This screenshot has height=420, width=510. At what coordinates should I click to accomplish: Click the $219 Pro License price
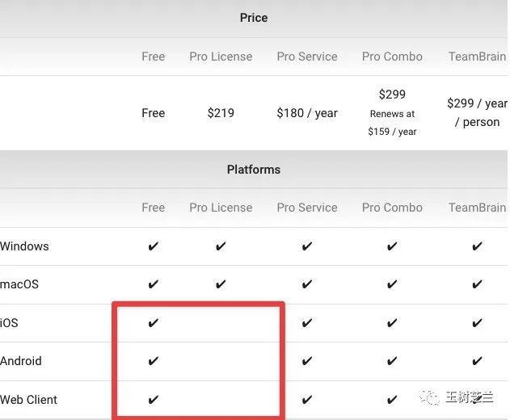[221, 113]
